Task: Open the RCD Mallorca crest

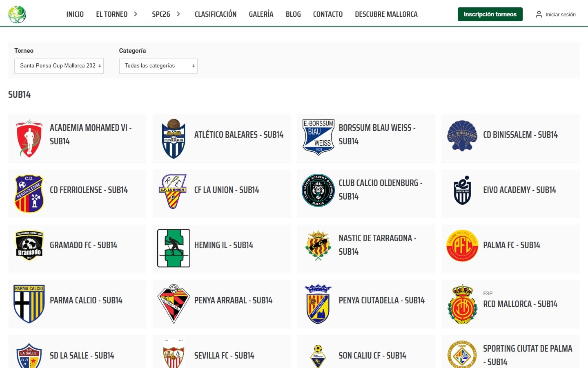Action: tap(462, 304)
